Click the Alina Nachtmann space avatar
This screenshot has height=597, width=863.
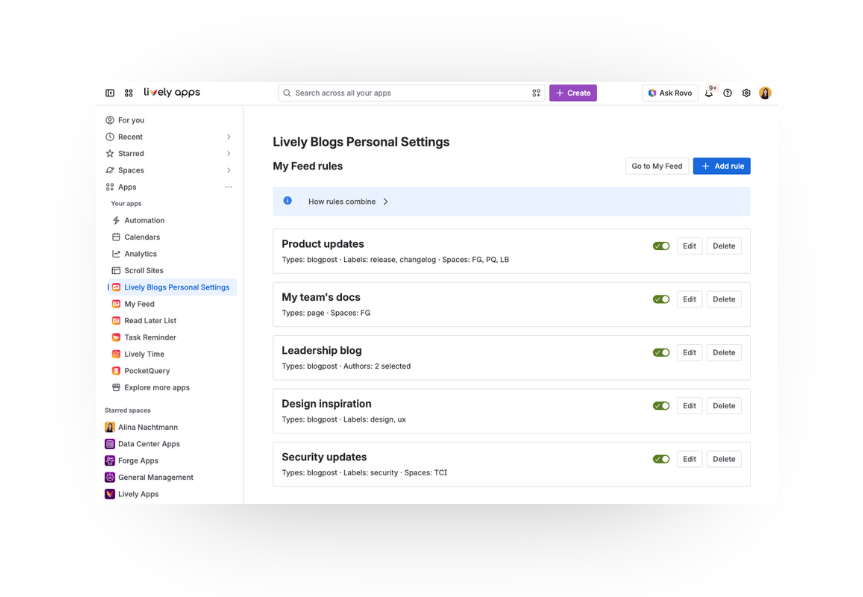[x=110, y=427]
